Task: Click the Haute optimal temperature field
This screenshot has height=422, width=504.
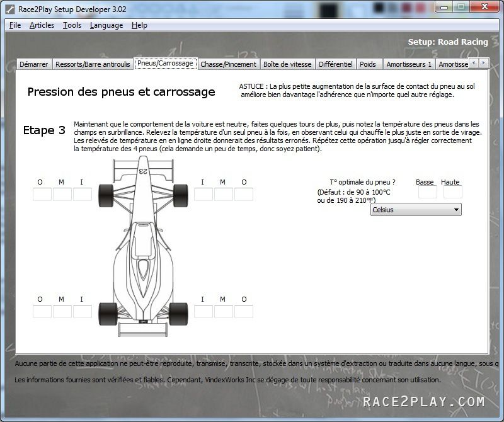Action: (x=452, y=193)
